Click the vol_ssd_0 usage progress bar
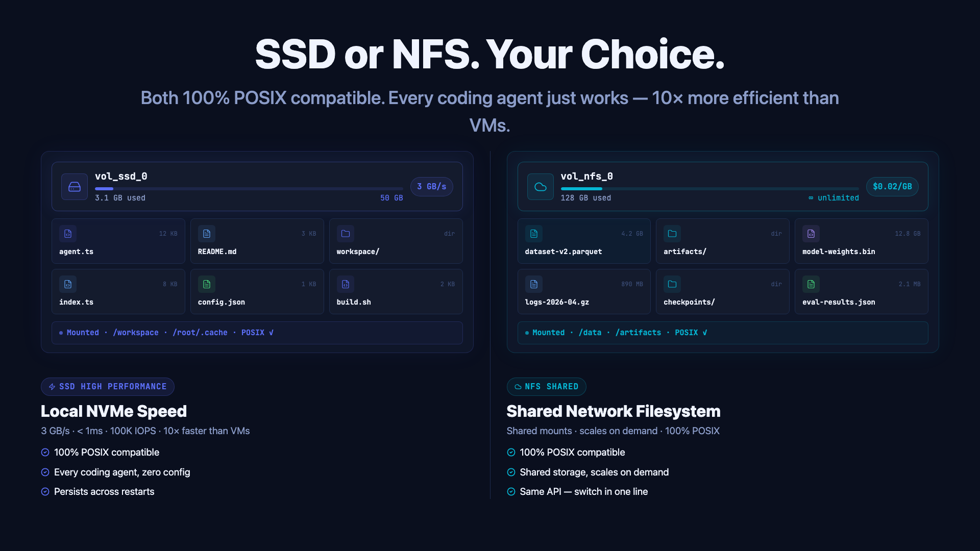 pyautogui.click(x=249, y=189)
